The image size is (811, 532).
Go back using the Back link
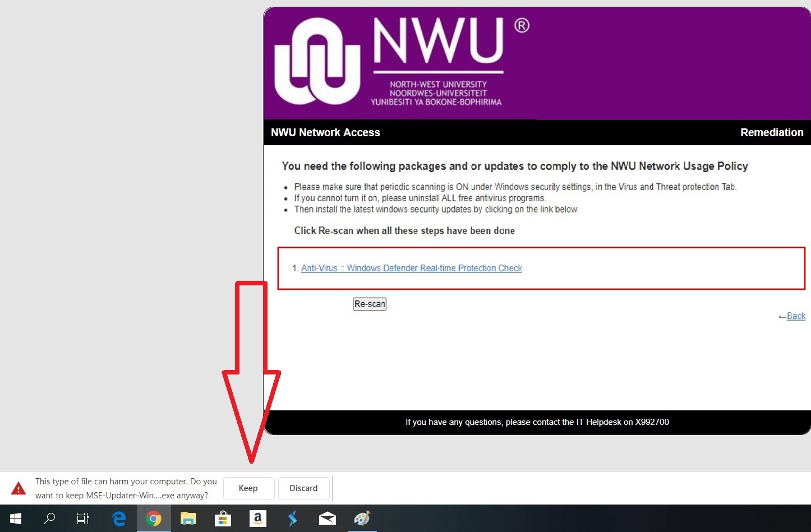coord(796,316)
